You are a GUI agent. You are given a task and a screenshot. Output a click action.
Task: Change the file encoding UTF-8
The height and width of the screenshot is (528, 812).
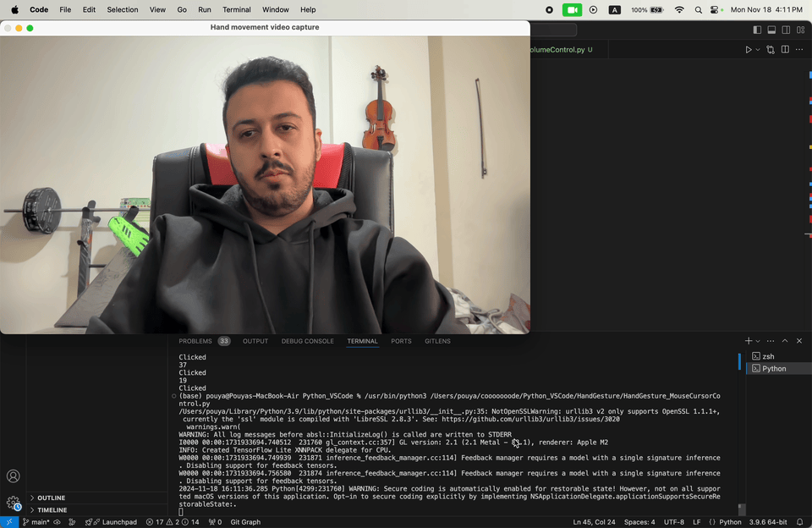coord(674,522)
